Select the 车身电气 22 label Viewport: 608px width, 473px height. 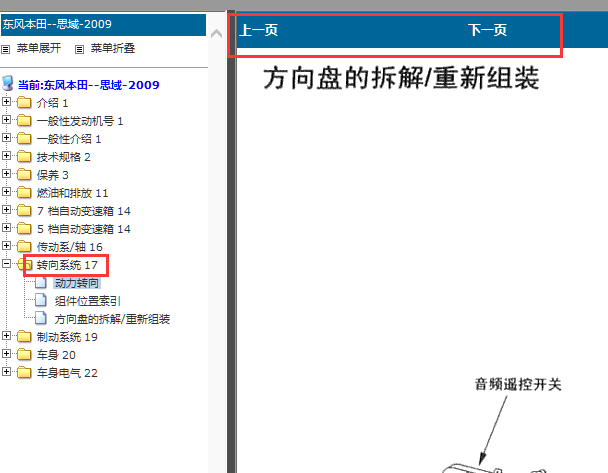coord(67,373)
